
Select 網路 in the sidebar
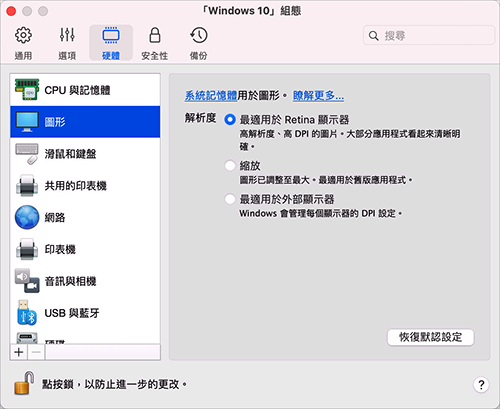[x=85, y=217]
